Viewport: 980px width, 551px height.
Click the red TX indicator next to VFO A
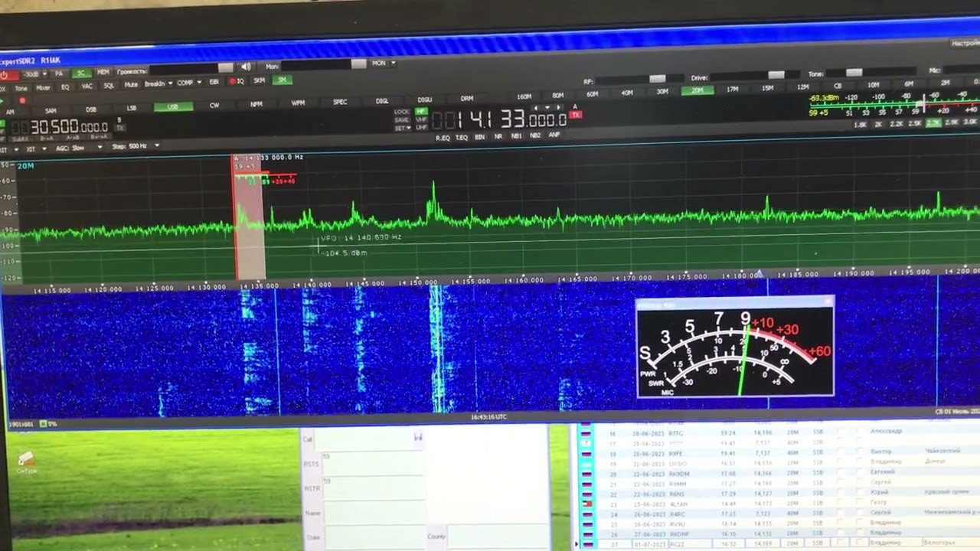(x=575, y=115)
